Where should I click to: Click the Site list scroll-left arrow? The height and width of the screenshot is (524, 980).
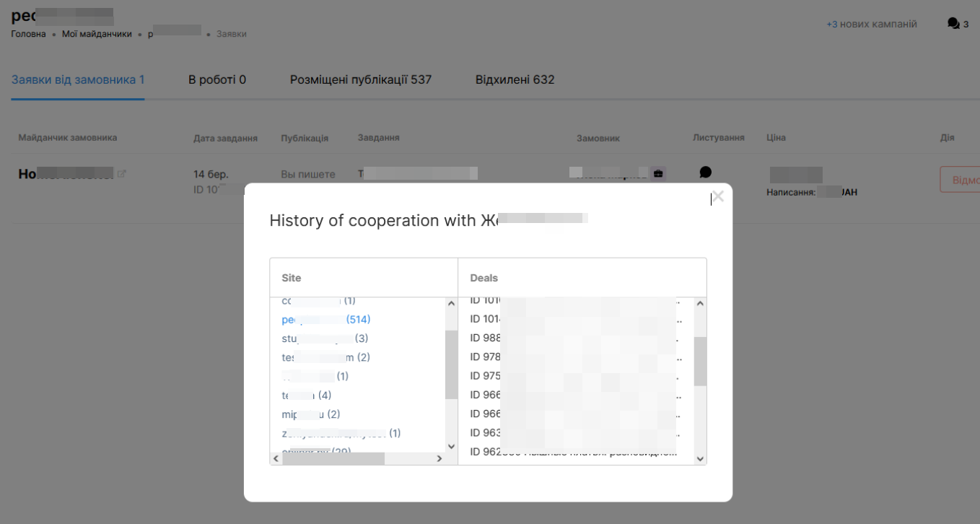point(276,458)
